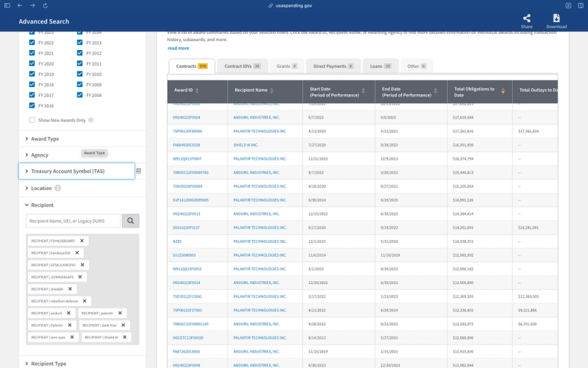The image size is (588, 368).
Task: Open the Other awards tab
Action: pos(416,66)
